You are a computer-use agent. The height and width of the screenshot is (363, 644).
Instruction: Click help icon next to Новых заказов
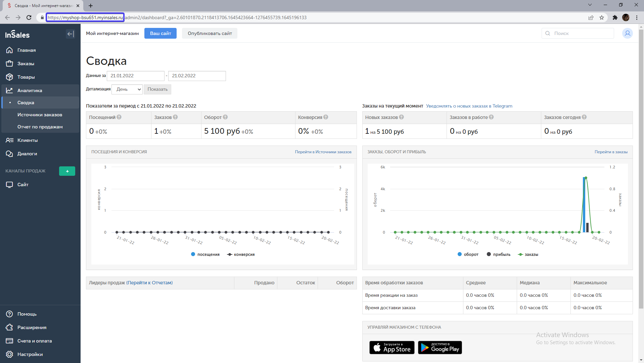[402, 117]
